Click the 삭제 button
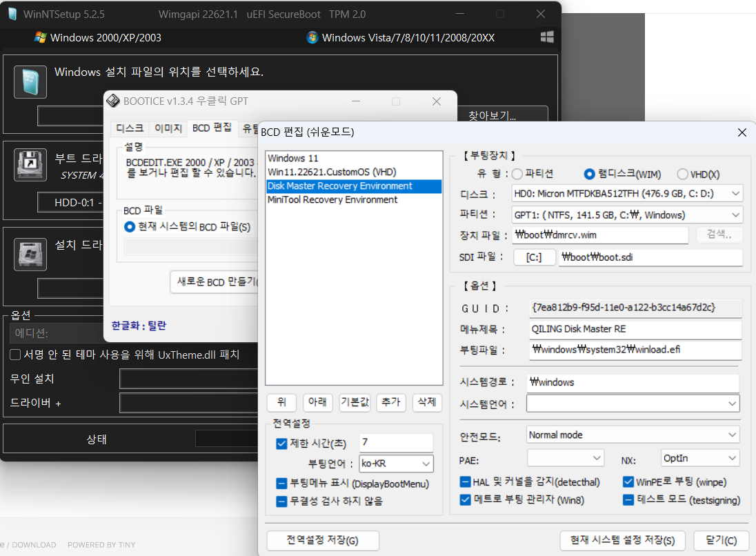This screenshot has height=556, width=756. pyautogui.click(x=427, y=402)
